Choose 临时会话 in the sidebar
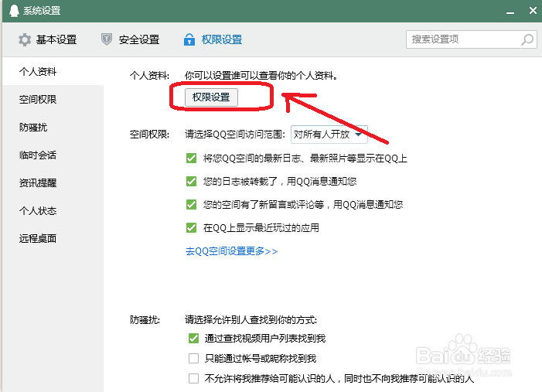This screenshot has height=392, width=542. [x=38, y=155]
